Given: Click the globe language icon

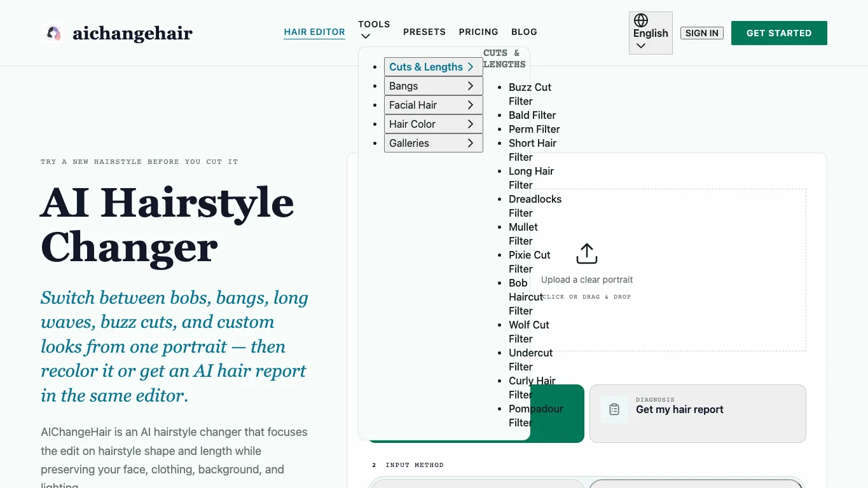Looking at the screenshot, I should point(641,20).
